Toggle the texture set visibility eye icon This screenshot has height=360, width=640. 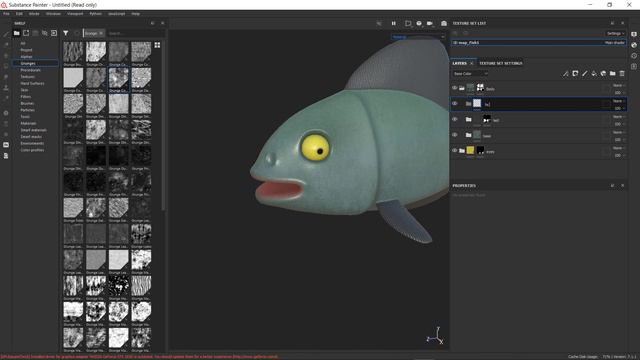pos(455,42)
